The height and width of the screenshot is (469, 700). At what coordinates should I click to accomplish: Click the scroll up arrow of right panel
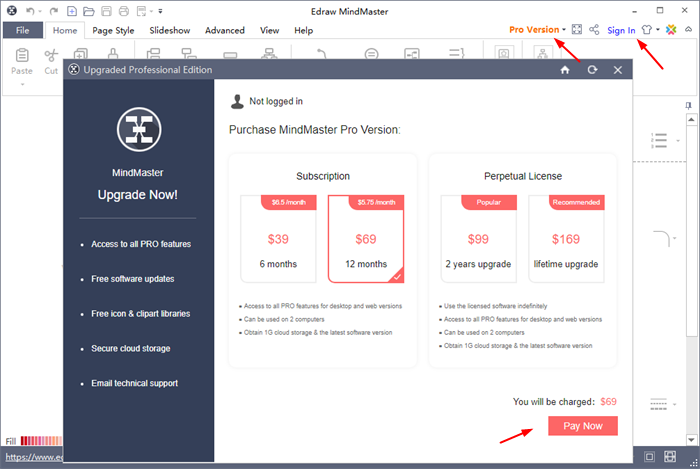coord(691,120)
